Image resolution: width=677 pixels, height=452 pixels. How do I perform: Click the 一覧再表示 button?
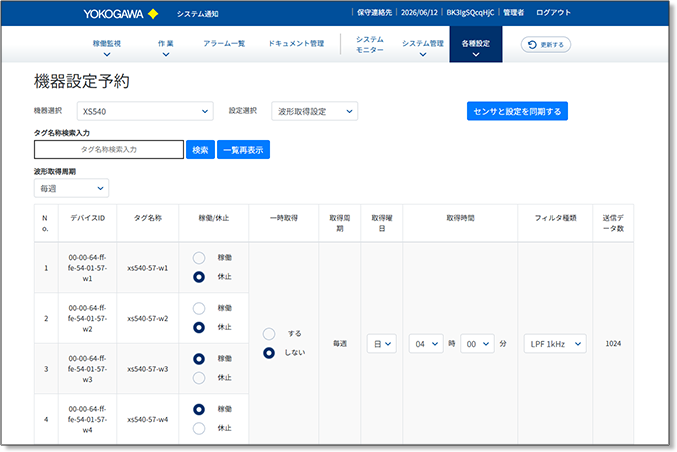click(x=244, y=150)
